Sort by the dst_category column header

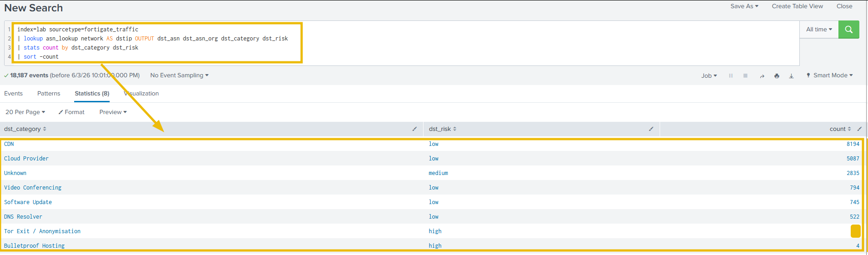(25, 129)
